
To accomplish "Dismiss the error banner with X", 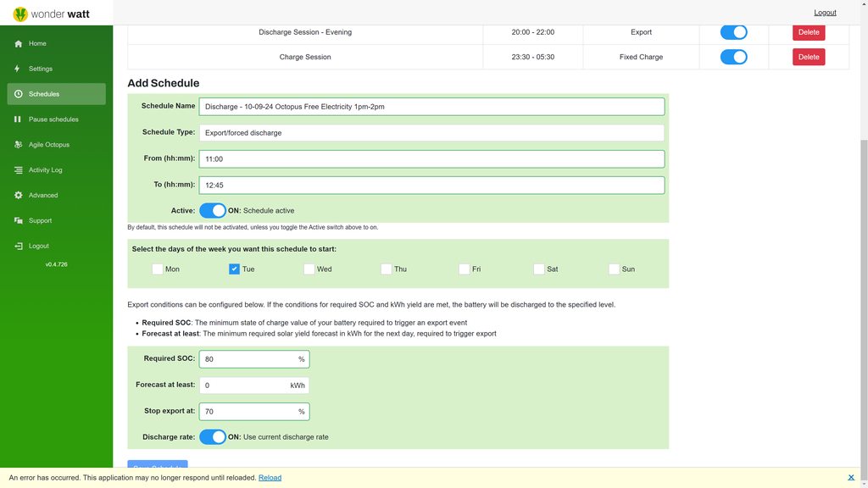I will (x=851, y=478).
